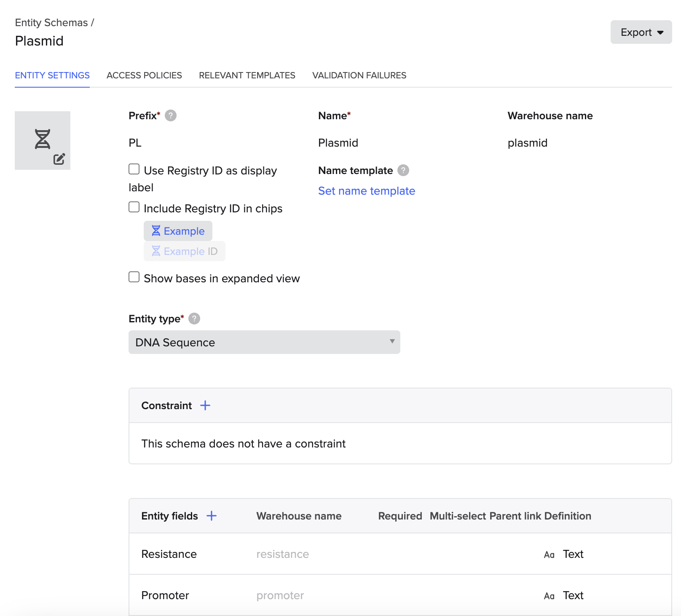Add a new entity field plus icon
This screenshot has height=616, width=681.
[212, 516]
